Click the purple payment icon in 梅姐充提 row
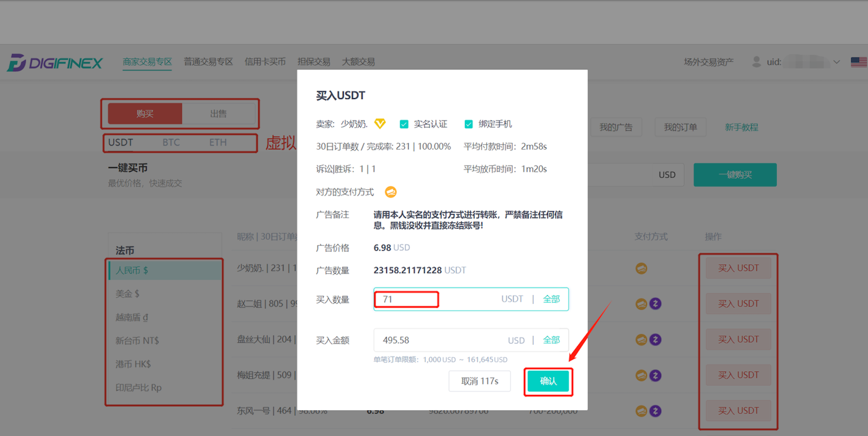 coord(656,375)
